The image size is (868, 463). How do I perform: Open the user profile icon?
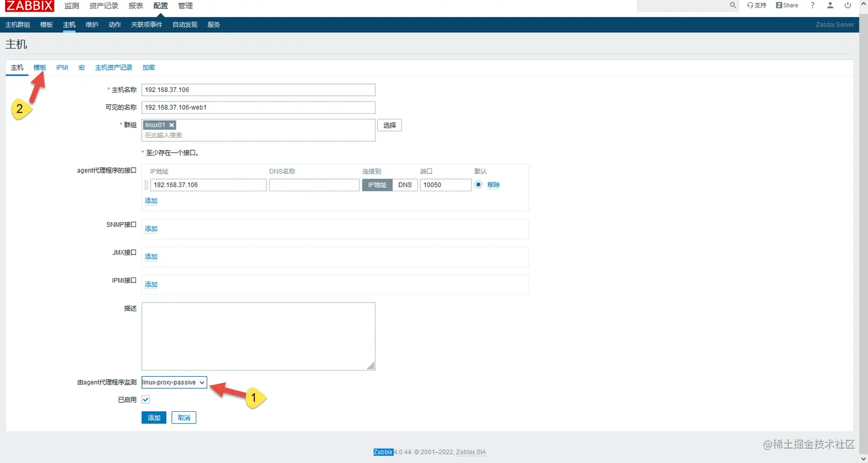(830, 5)
